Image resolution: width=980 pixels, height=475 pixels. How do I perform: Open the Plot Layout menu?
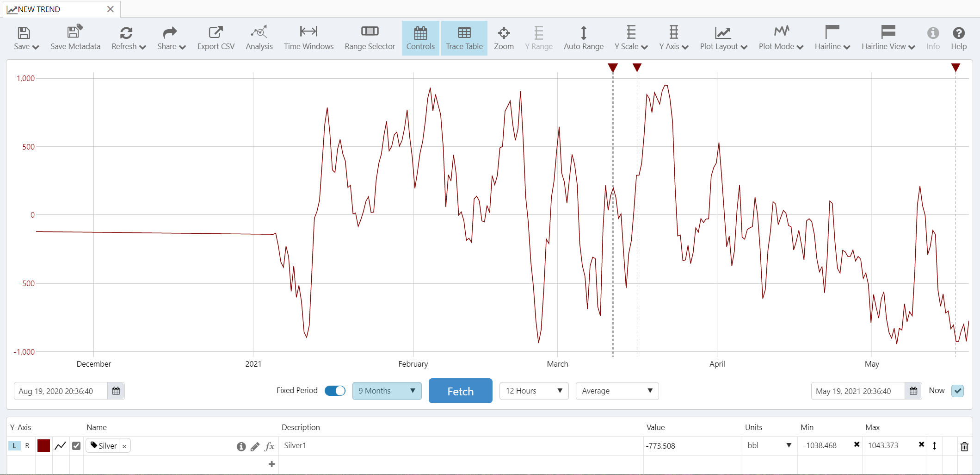723,38
